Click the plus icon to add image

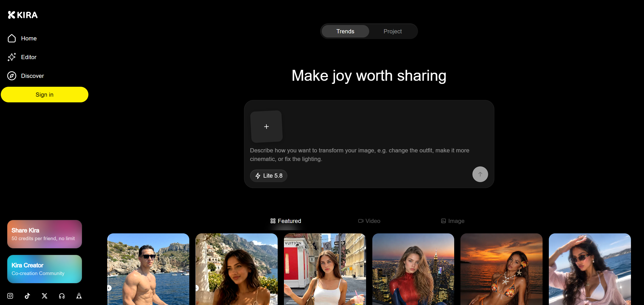266,127
